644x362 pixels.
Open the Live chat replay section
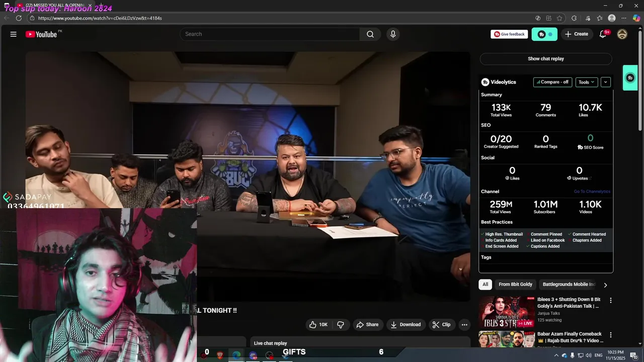[360, 343]
